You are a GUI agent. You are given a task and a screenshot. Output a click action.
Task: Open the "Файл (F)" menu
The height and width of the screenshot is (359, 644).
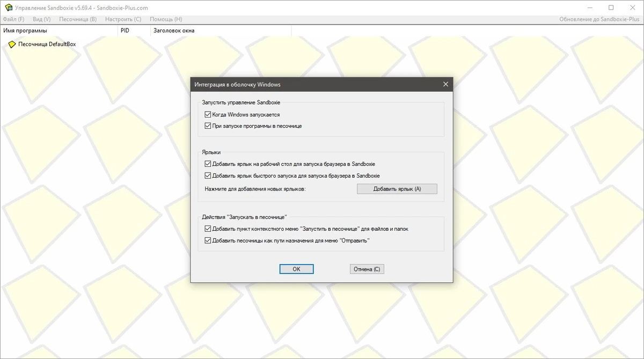13,19
